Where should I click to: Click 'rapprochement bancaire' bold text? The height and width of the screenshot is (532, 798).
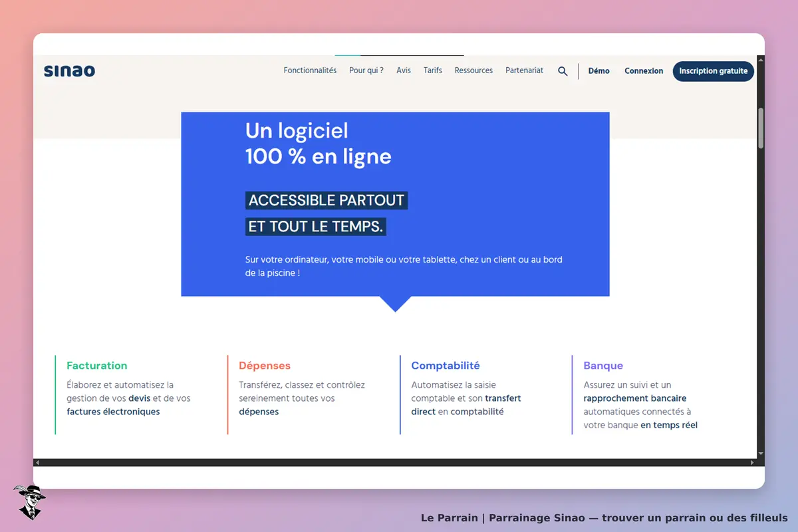click(x=635, y=398)
